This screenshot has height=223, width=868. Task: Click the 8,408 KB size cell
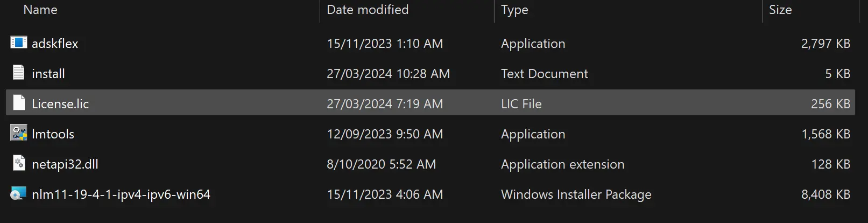tap(826, 194)
